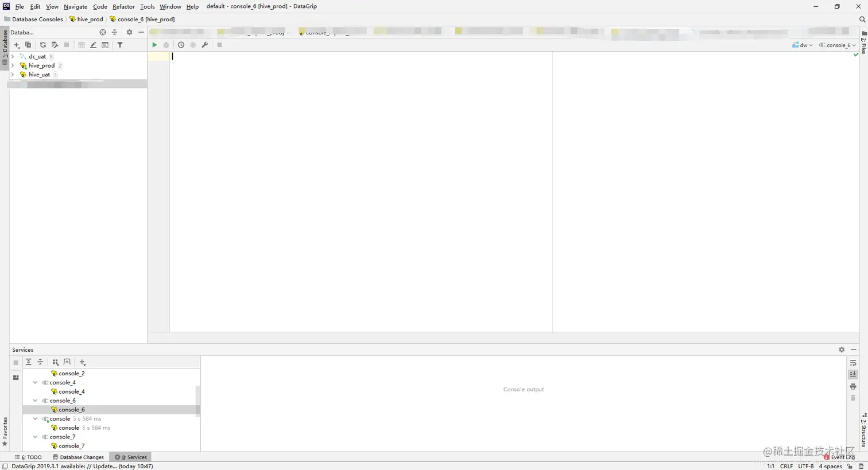Toggle the 1: Database side tool tab

click(5, 48)
